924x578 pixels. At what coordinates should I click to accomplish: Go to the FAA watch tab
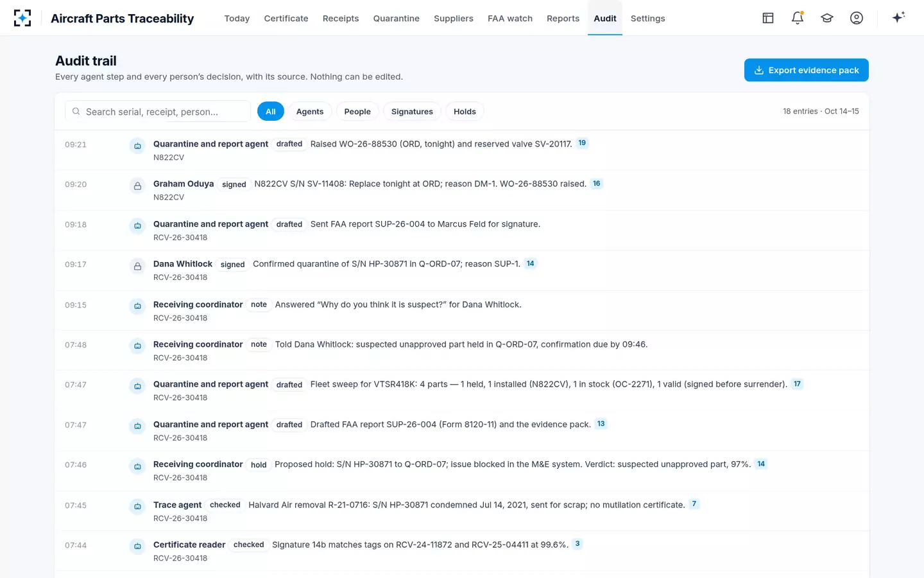coord(510,18)
